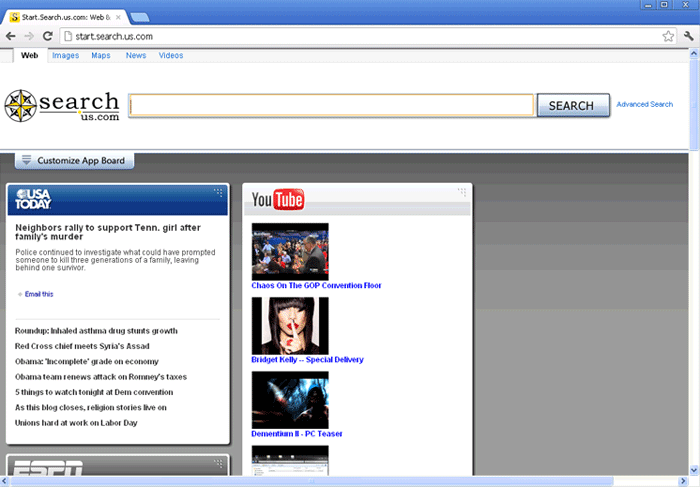
Task: Open the Videos search tab
Action: (171, 56)
